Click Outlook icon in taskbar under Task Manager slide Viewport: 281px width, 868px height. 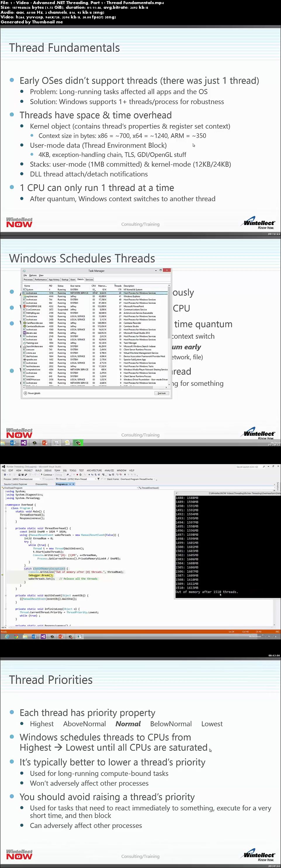point(13,443)
